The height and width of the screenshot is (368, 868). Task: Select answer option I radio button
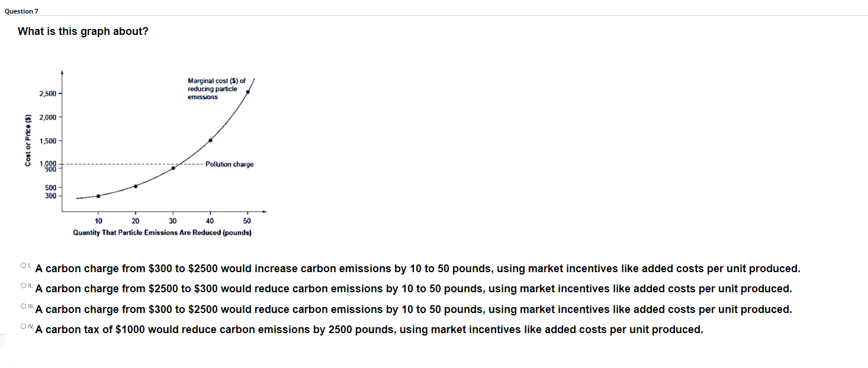(22, 265)
